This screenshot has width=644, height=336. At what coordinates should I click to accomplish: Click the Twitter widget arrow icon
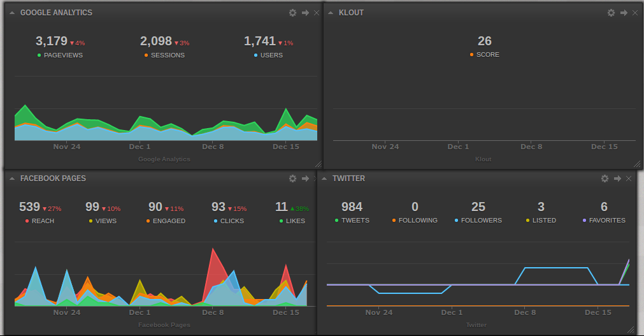tap(617, 179)
